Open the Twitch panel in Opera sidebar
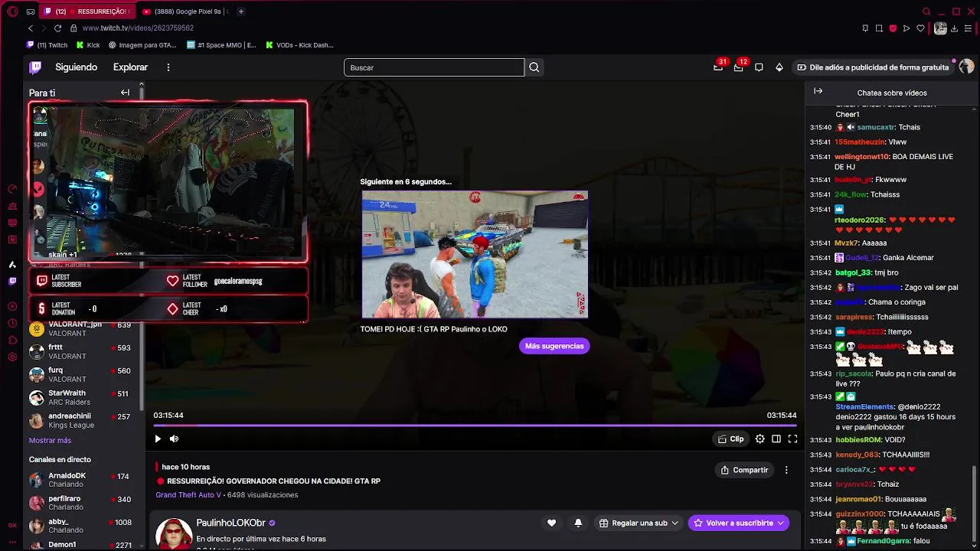 click(x=12, y=281)
